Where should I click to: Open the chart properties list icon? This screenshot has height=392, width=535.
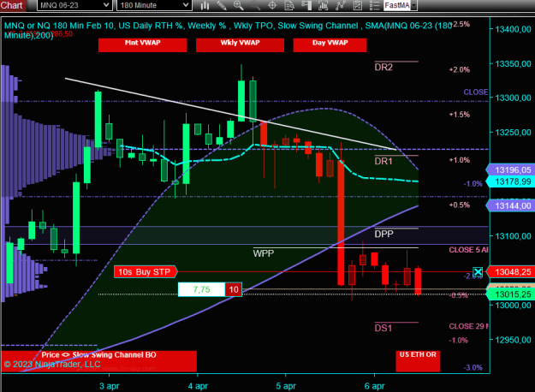click(374, 5)
